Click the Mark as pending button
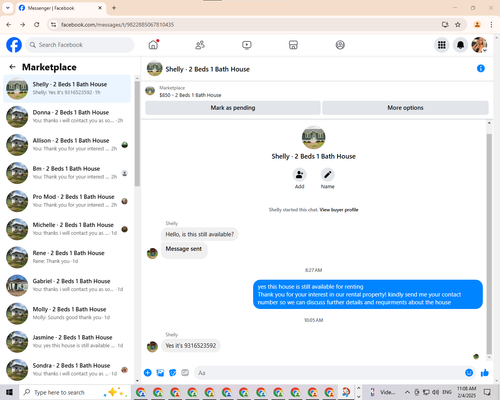500x400 pixels. click(x=233, y=108)
